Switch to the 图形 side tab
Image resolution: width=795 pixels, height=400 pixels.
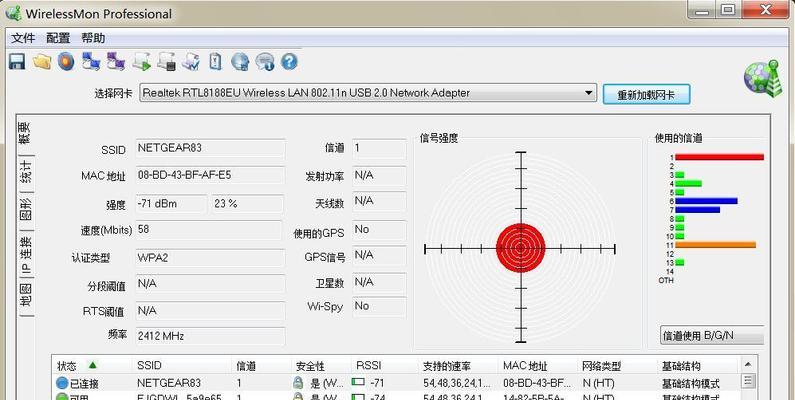tap(25, 209)
